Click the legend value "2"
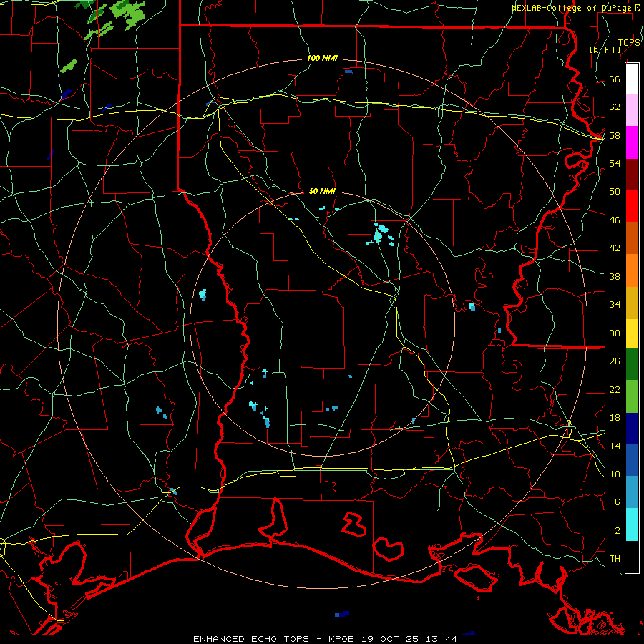This screenshot has width=644, height=644. (618, 531)
